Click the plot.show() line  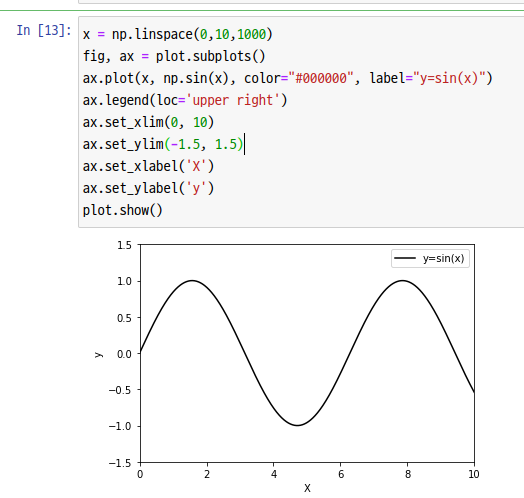coord(123,210)
